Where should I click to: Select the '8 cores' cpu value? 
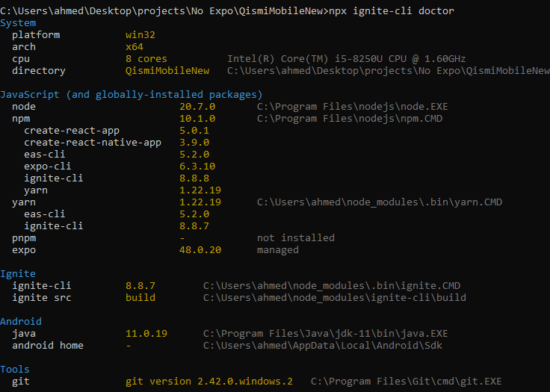point(146,59)
